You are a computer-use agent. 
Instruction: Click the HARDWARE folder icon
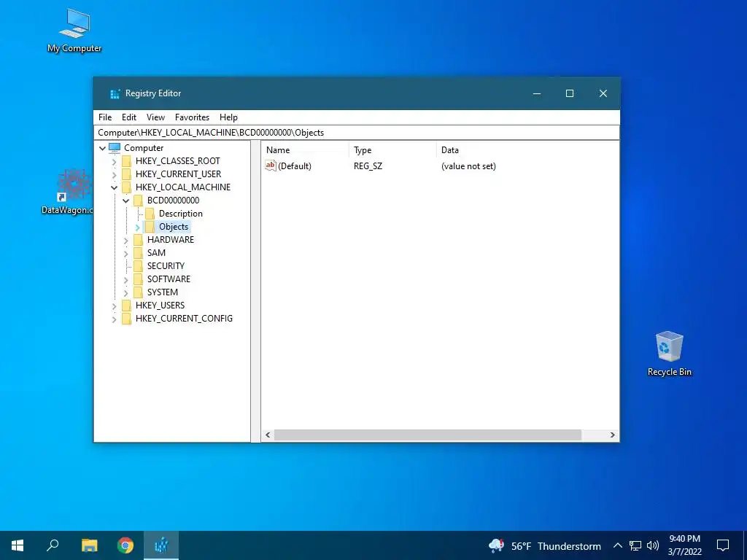click(138, 239)
